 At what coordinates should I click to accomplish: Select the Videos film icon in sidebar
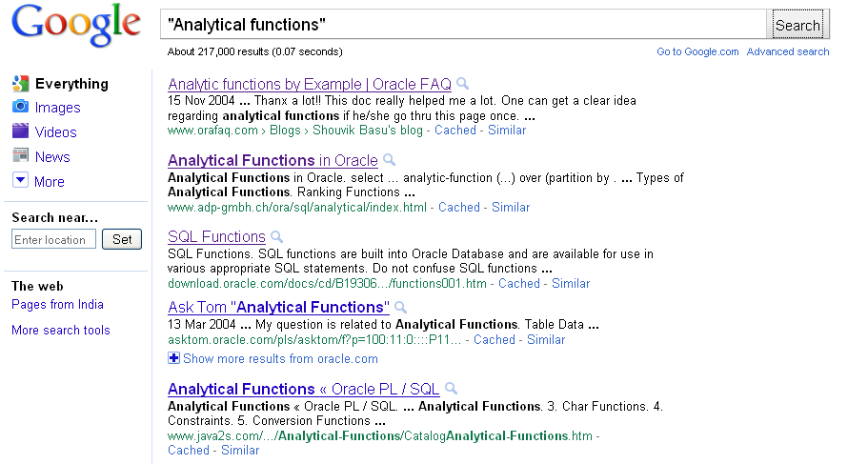(20, 131)
